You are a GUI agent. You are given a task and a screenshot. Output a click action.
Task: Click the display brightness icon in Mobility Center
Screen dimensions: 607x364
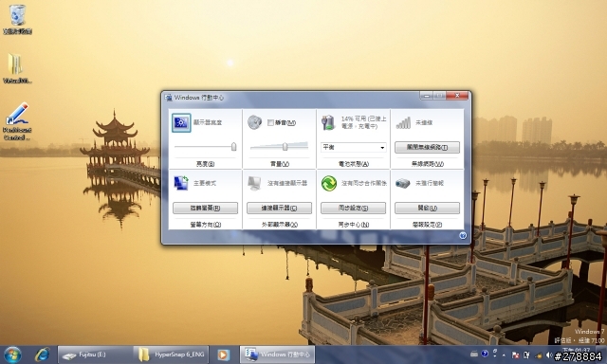click(x=181, y=122)
